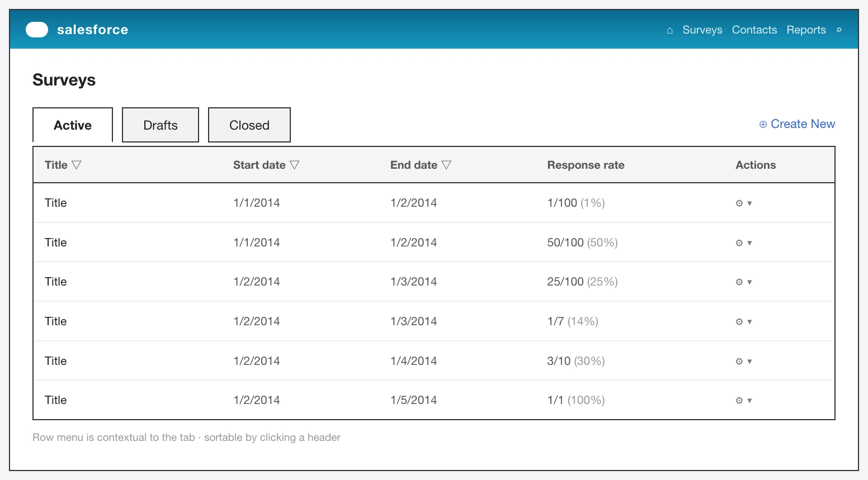This screenshot has width=868, height=480.
Task: Sort by End date using header triangle
Action: pos(446,165)
